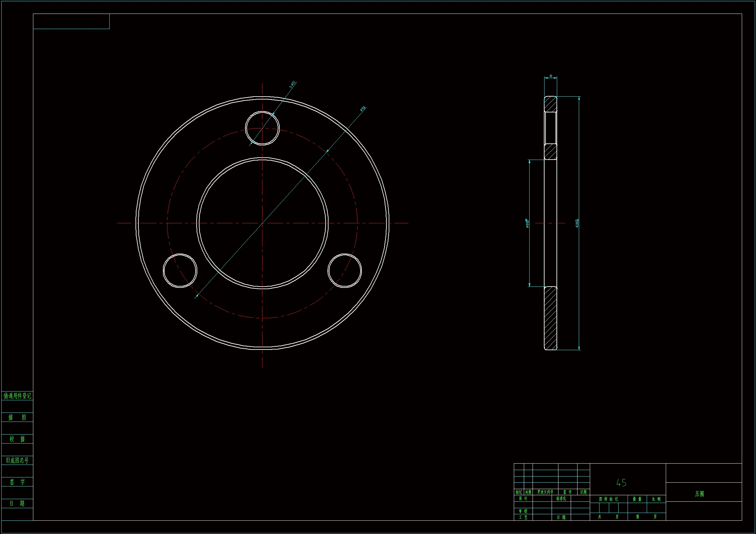Click the lower hatched section of side view
The height and width of the screenshot is (534, 756).
point(550,318)
